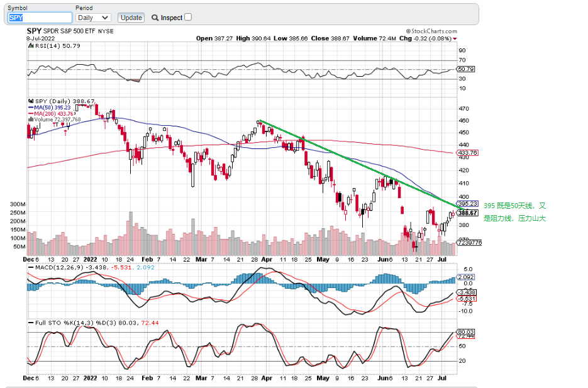The image size is (588, 388).
Task: Click the MACD(12,26,9) legend icon
Action: click(x=30, y=267)
